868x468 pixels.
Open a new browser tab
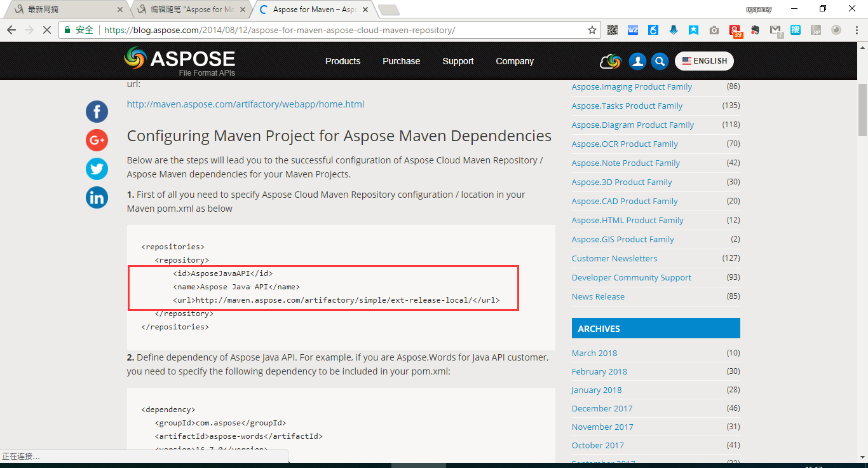click(x=388, y=10)
